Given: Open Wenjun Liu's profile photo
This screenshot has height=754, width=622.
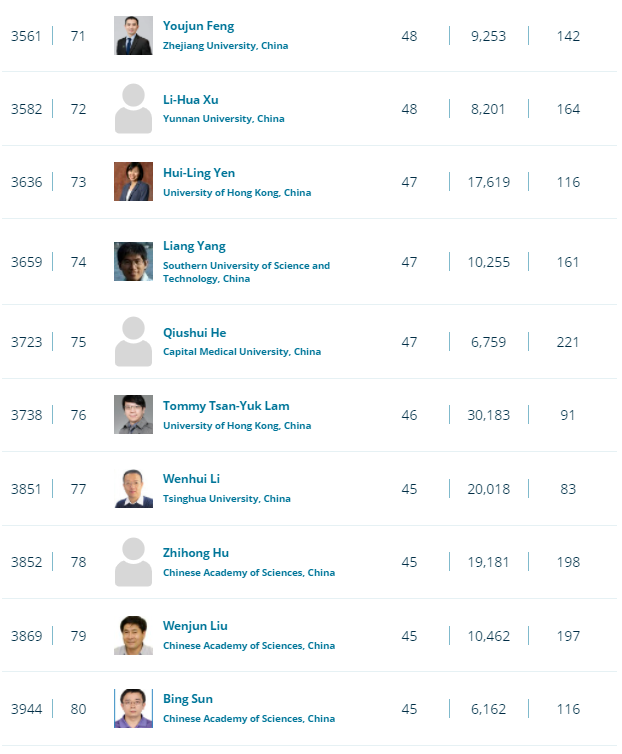Looking at the screenshot, I should 133,635.
